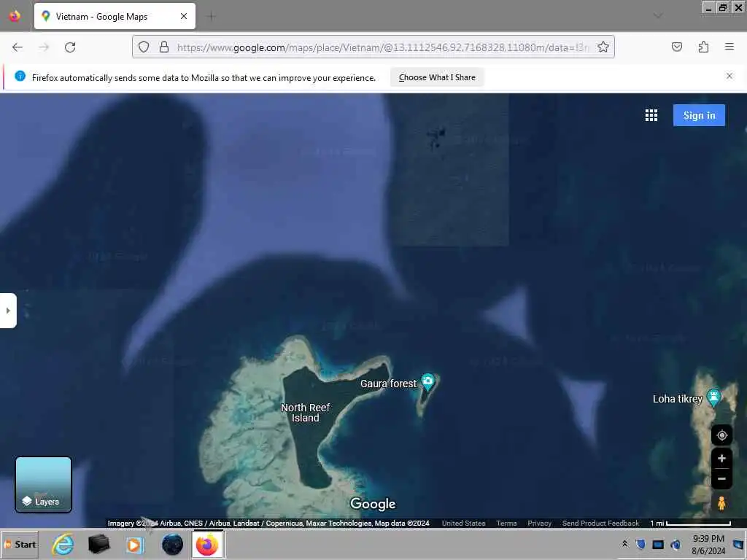Reload the page with the refresh icon
The width and height of the screenshot is (747, 560).
(70, 47)
